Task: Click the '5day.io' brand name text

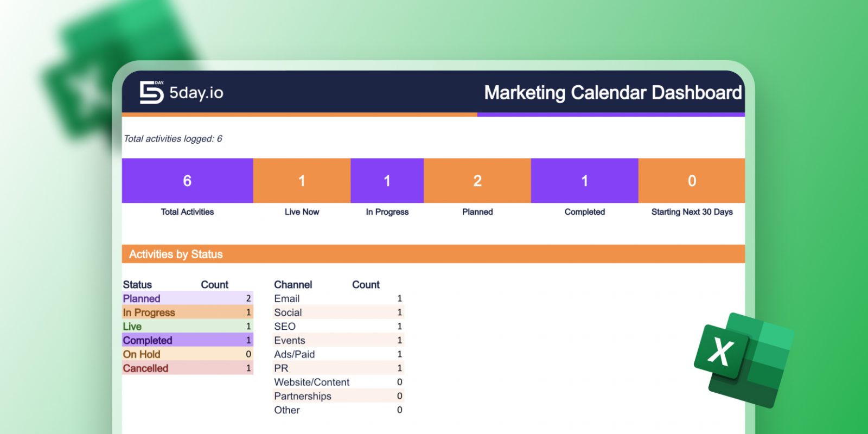Action: (x=196, y=93)
